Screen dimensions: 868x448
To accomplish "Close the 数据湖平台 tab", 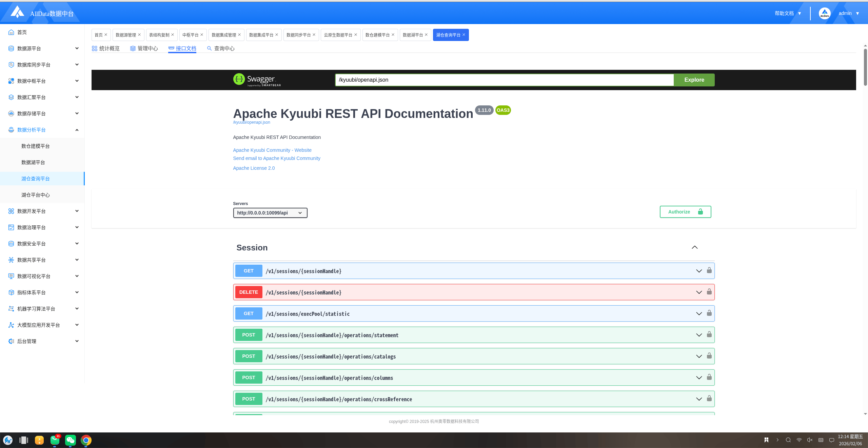I will point(426,35).
